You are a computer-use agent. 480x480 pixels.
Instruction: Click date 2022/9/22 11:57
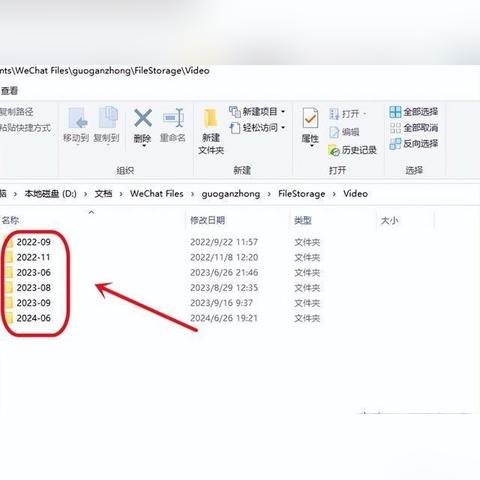coord(224,242)
